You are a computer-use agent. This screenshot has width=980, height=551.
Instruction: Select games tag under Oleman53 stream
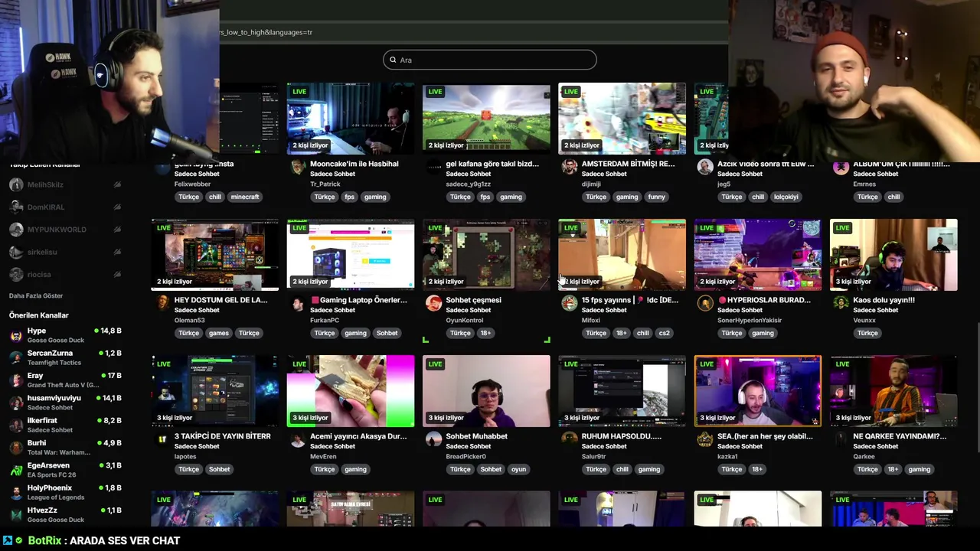pyautogui.click(x=218, y=333)
